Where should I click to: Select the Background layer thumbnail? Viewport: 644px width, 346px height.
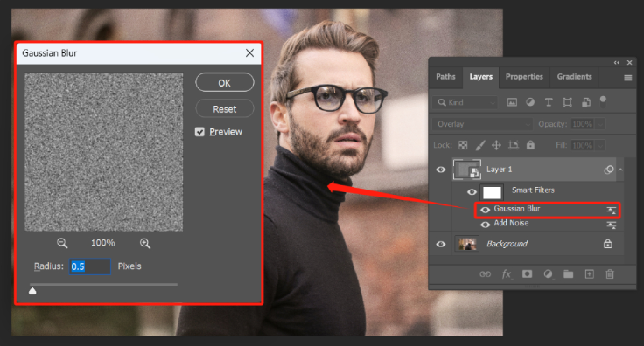coord(467,244)
